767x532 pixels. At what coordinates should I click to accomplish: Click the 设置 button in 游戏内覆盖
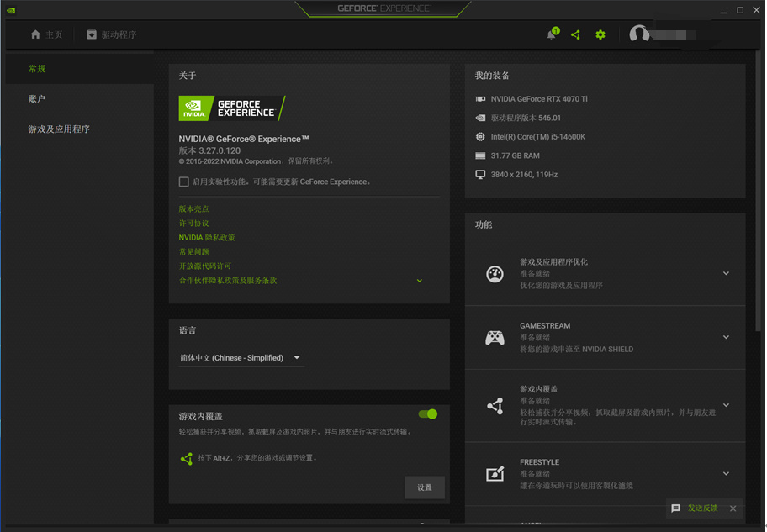(425, 487)
